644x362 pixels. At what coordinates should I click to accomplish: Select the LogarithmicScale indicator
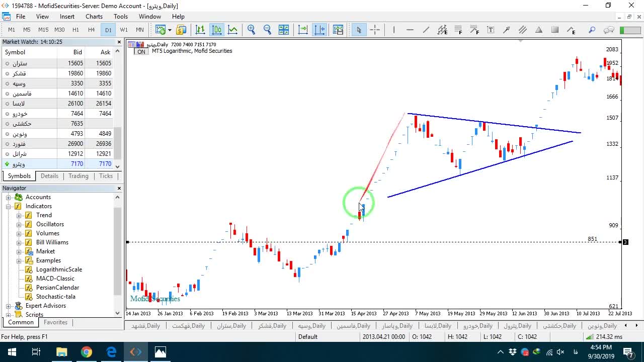(59, 269)
